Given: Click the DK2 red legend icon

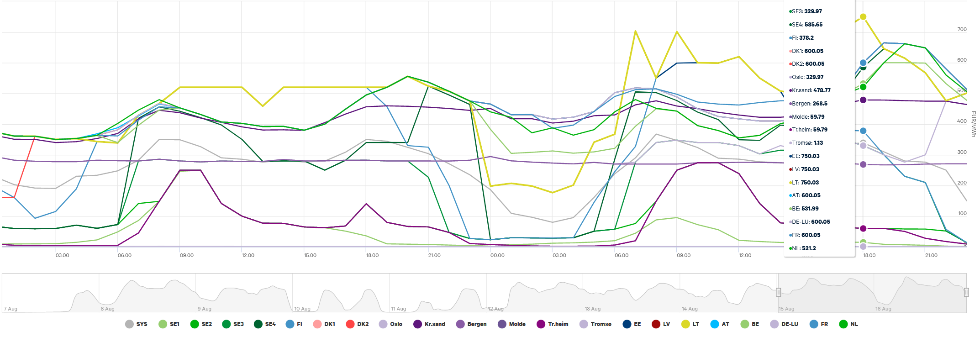Looking at the screenshot, I should click(350, 324).
